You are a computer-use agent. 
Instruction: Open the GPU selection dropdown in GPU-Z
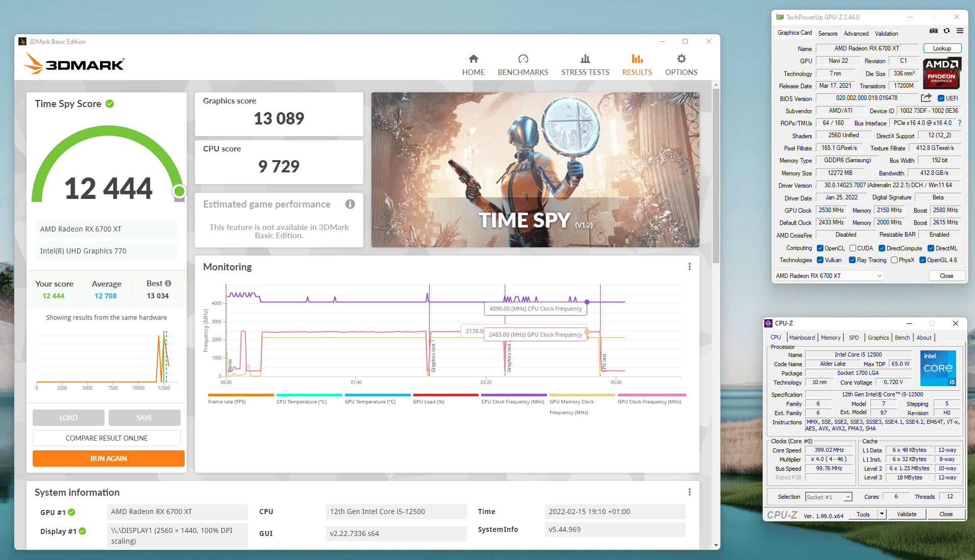tap(829, 276)
